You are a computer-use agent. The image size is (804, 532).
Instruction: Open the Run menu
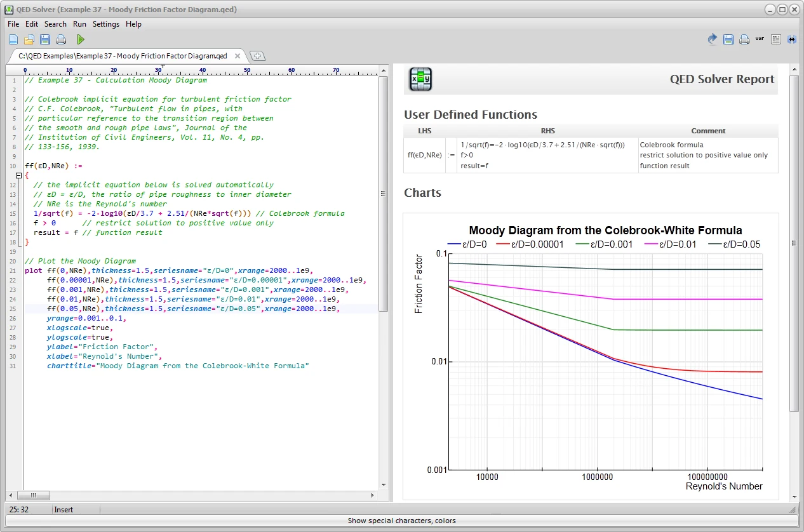click(x=79, y=24)
